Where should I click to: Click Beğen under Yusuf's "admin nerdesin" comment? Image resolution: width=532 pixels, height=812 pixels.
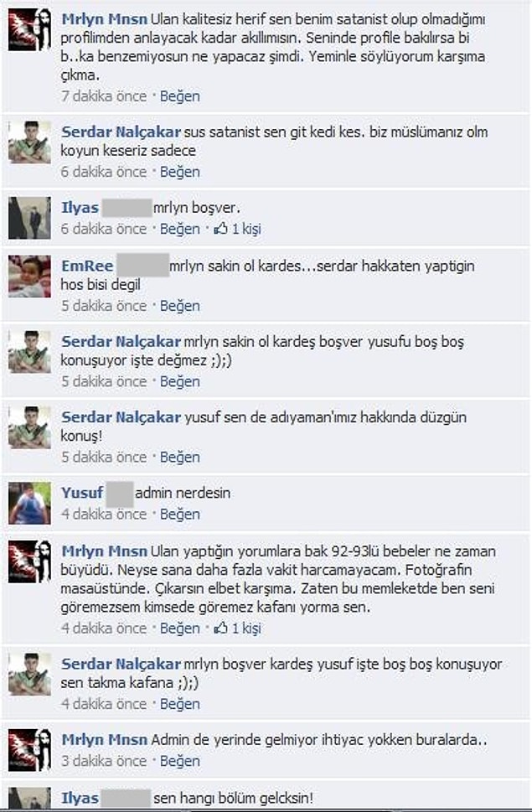pos(179,515)
